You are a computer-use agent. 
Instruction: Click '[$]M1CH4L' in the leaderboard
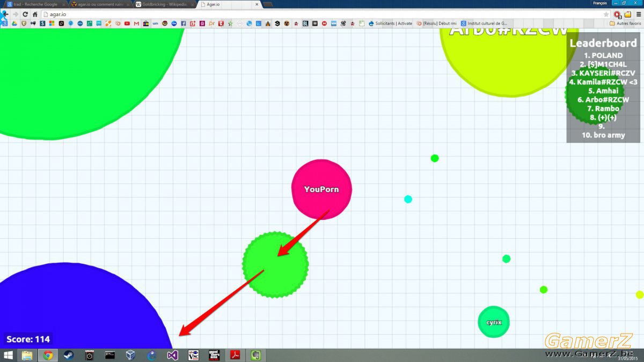(x=604, y=64)
